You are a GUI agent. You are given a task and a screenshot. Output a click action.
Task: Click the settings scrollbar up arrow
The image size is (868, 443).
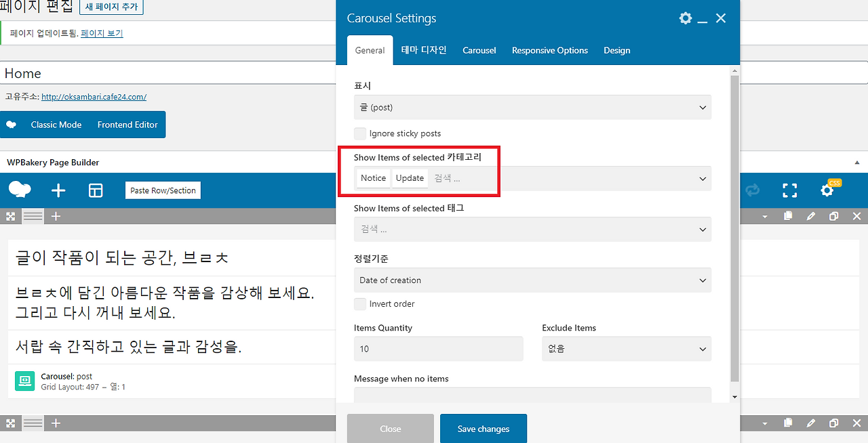pyautogui.click(x=735, y=70)
